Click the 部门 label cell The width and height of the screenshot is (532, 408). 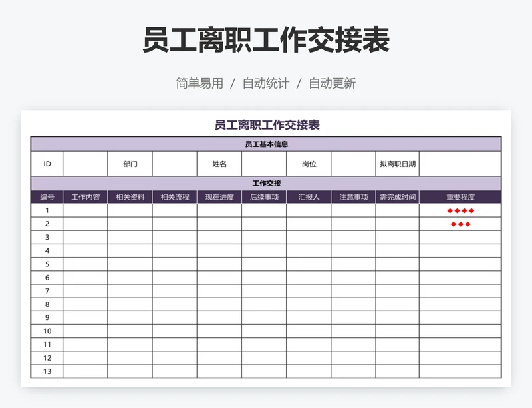(x=130, y=164)
